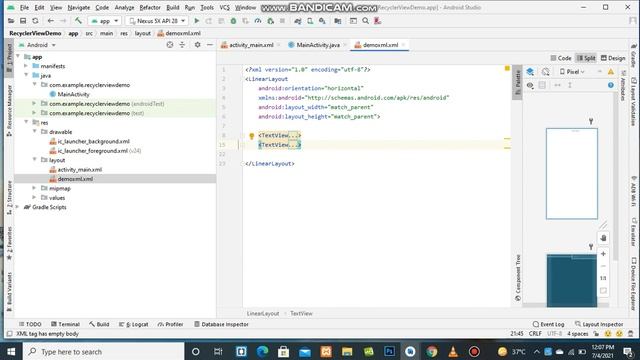The image size is (640, 360).
Task: Click the 1:1 zoom to actual size
Action: 603,278
